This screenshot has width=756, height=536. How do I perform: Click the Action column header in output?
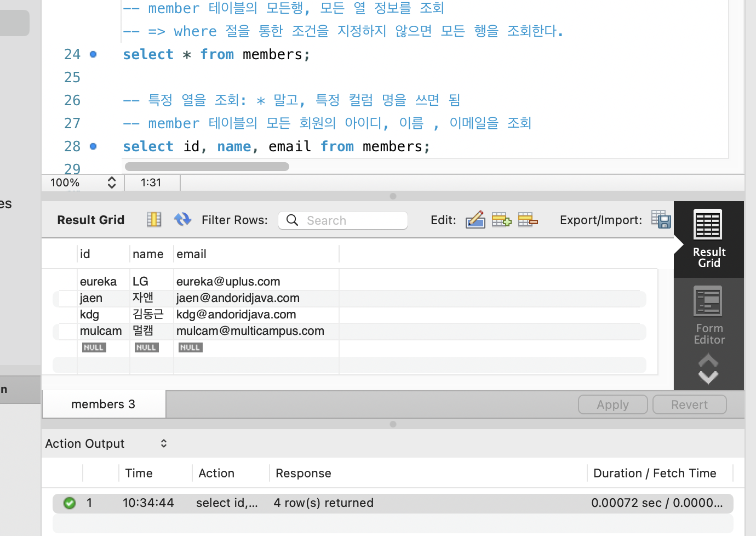[216, 473]
